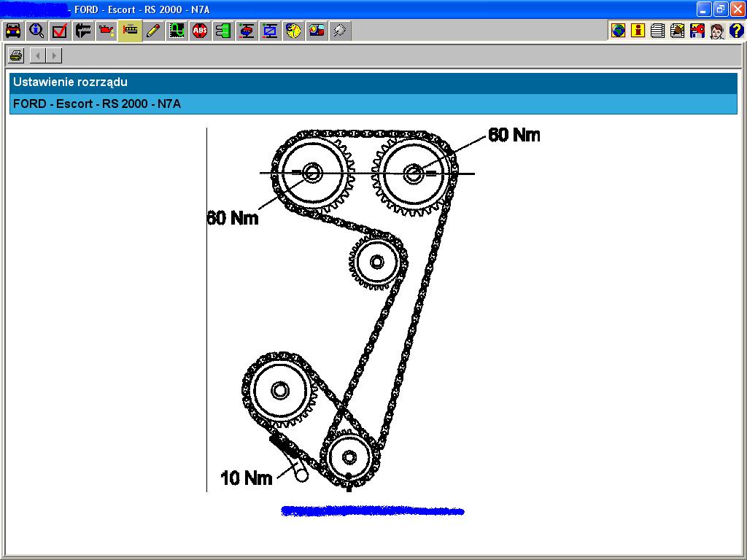Open the magnifier info search icon
Screen dimensions: 747x560
[36, 31]
